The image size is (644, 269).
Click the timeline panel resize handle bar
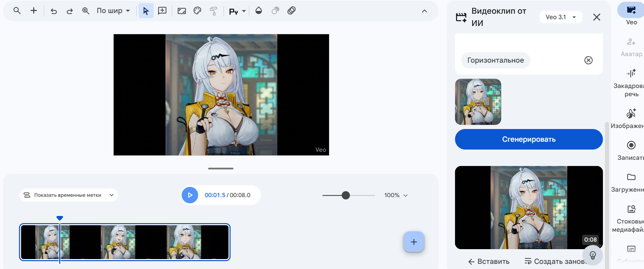[221, 168]
